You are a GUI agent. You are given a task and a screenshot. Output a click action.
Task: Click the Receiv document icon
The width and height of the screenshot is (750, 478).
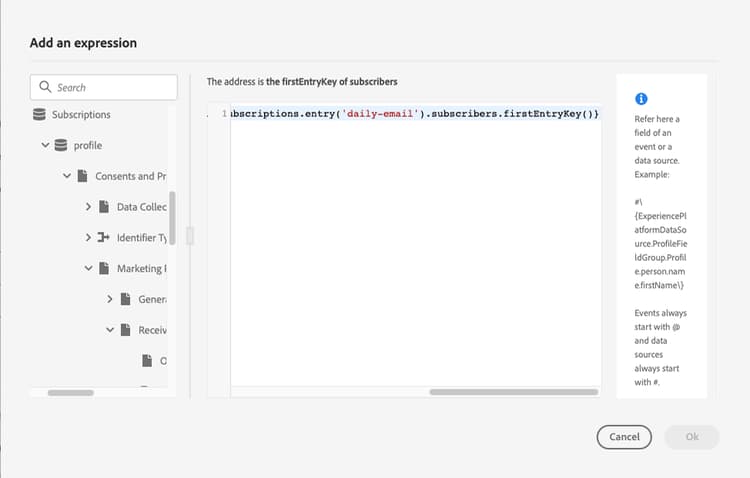coord(125,330)
